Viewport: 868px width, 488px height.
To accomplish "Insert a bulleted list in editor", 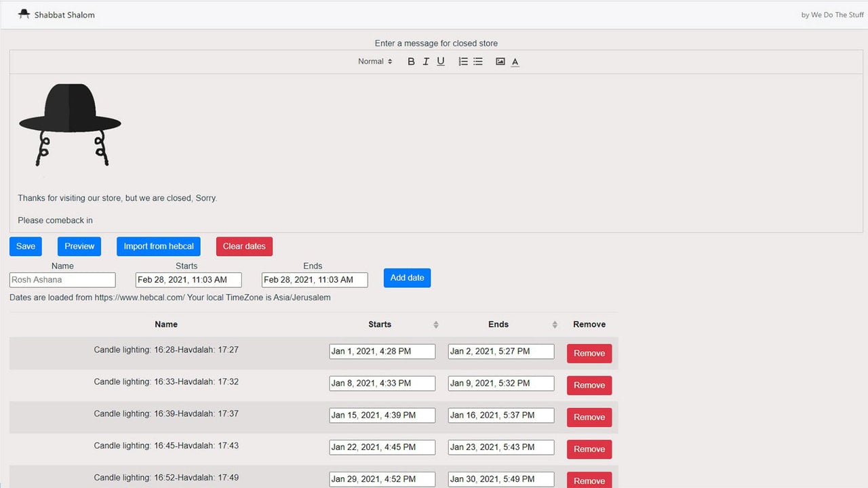I will coord(478,62).
